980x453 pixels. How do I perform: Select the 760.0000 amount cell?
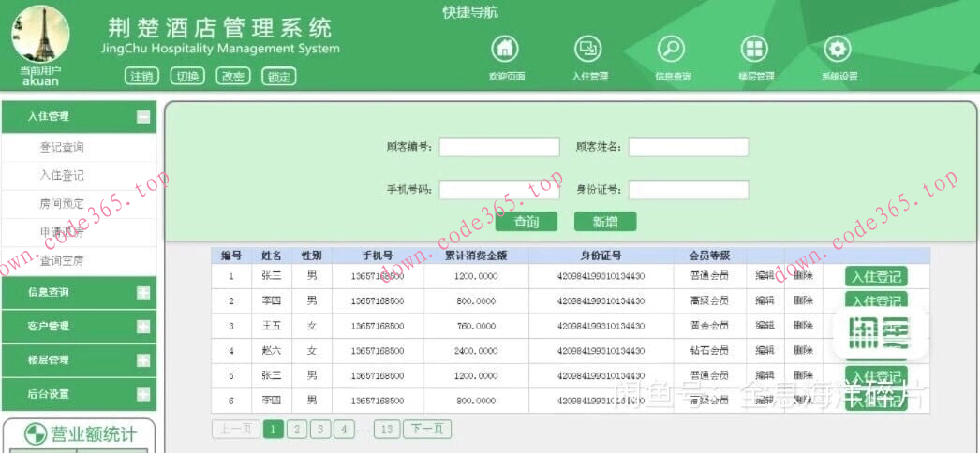[x=476, y=326]
